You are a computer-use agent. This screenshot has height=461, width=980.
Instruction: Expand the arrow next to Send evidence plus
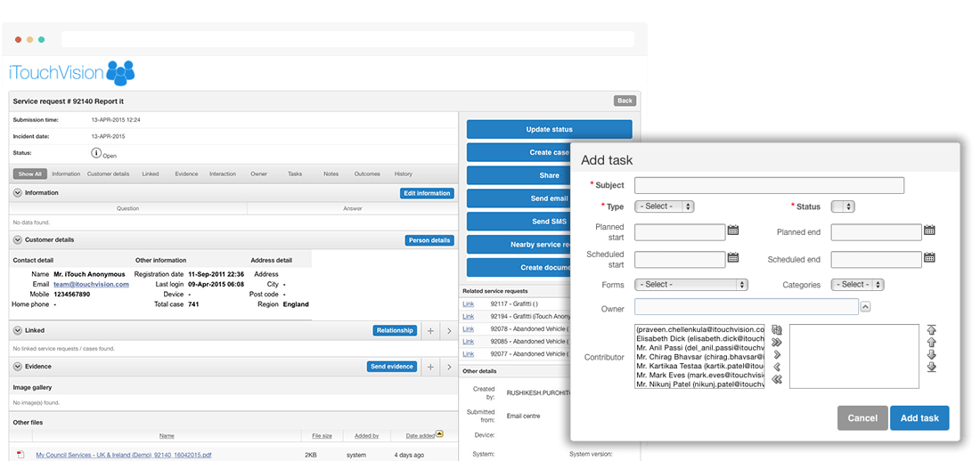pyautogui.click(x=448, y=367)
